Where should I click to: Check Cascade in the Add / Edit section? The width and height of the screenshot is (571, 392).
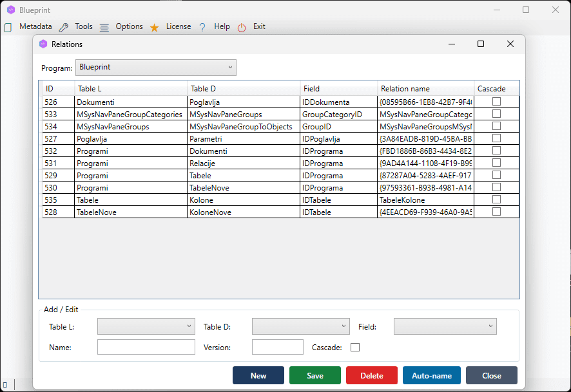coord(355,347)
